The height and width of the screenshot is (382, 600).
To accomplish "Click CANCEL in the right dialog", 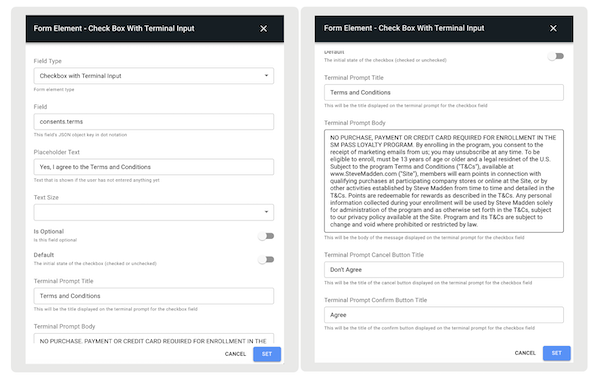I will (525, 353).
